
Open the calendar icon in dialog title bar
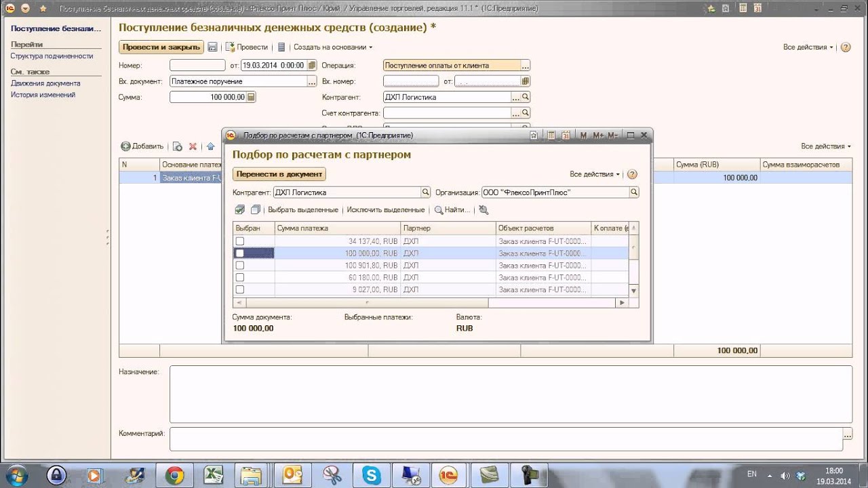(x=566, y=136)
